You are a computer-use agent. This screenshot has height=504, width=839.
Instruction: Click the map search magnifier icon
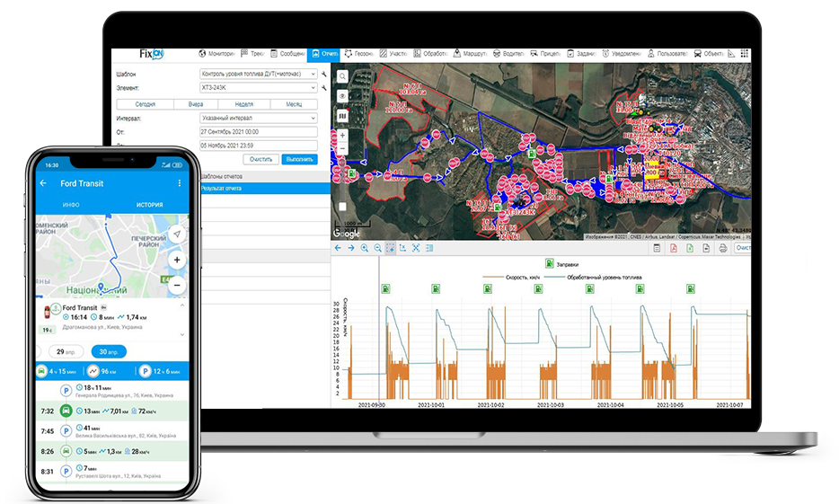[341, 75]
